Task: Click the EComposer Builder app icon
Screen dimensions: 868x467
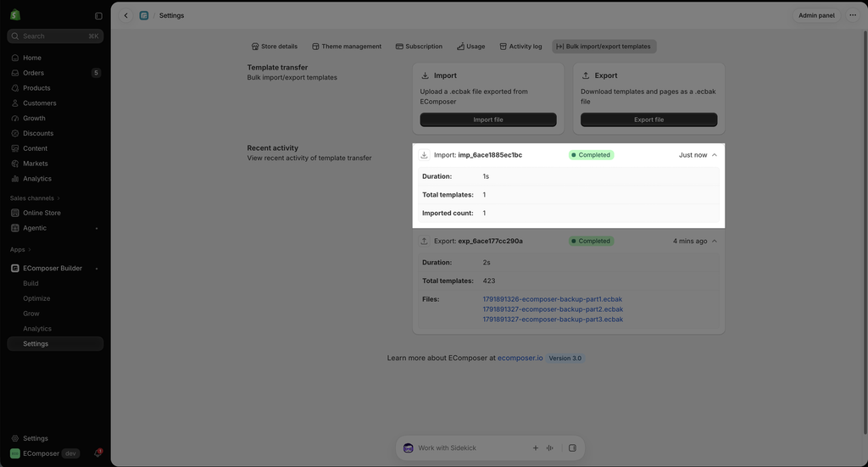Action: click(15, 269)
